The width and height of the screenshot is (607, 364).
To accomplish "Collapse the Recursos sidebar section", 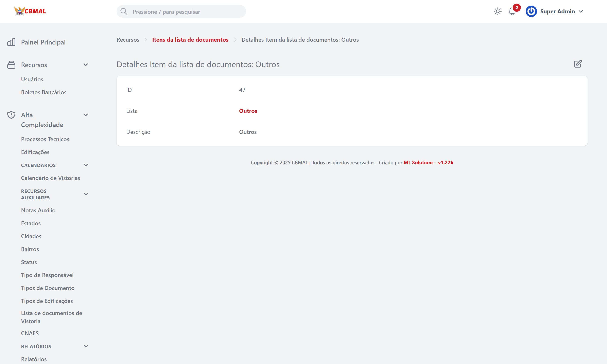I will [86, 65].
